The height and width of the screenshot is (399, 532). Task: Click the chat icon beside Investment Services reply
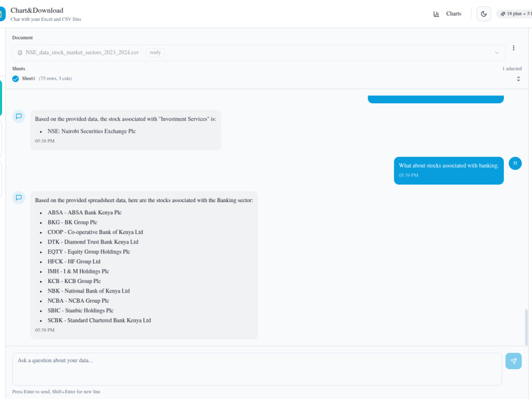[19, 117]
